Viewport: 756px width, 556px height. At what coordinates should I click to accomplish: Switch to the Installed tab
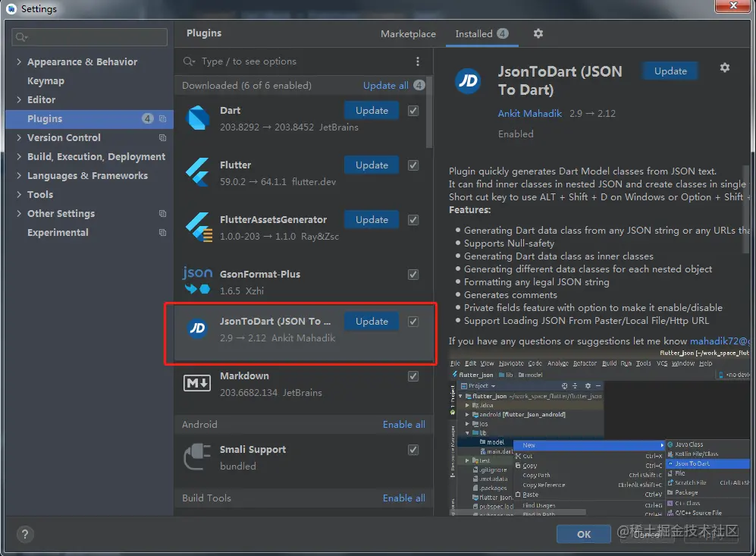click(482, 34)
